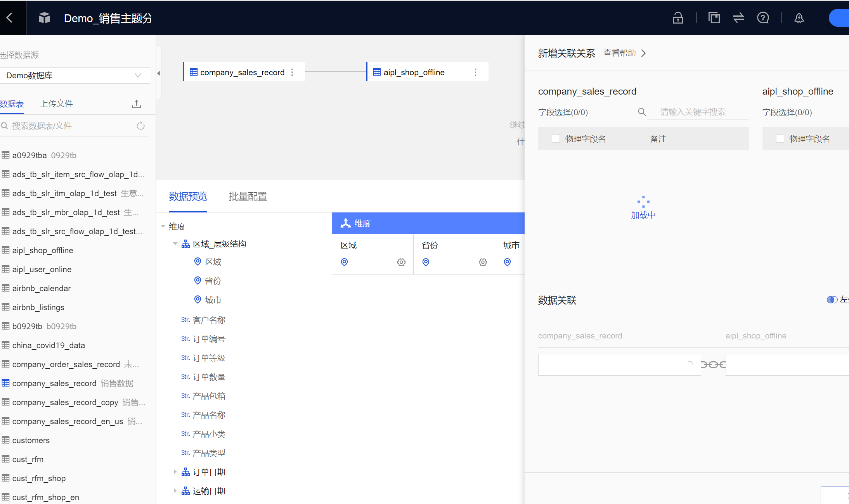Viewport: 849px width, 504px height.
Task: Open company_sales_record node options menu
Action: (292, 72)
